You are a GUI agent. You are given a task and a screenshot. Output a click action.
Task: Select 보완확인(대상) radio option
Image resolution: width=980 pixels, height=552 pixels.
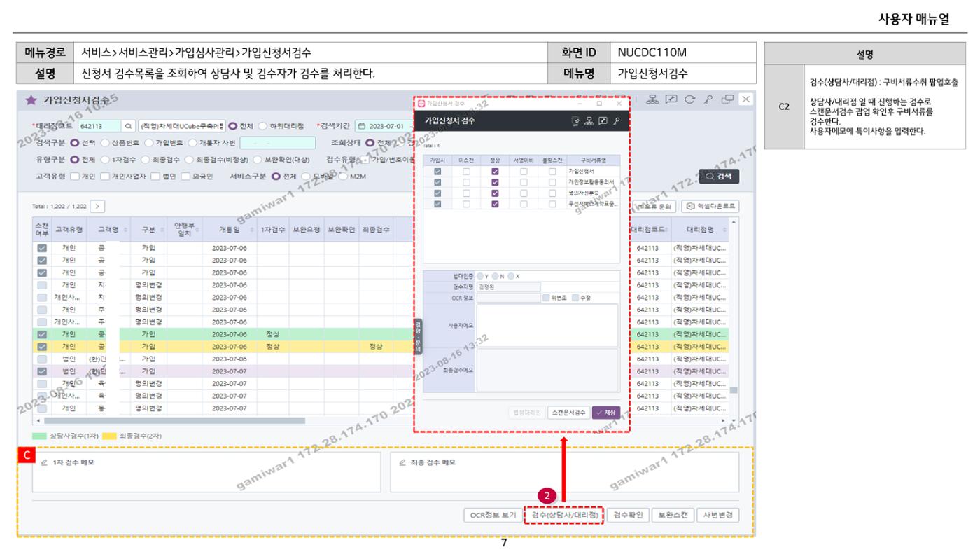coord(258,158)
